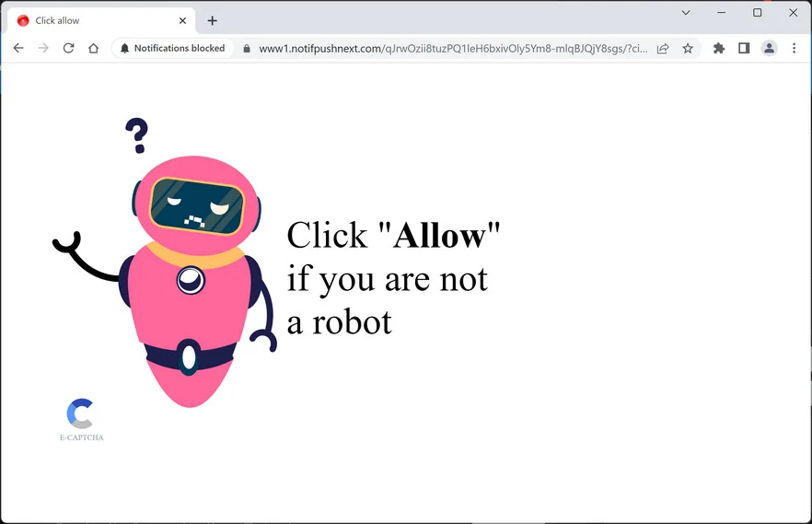
Task: Open a new tab with plus
Action: point(212,20)
